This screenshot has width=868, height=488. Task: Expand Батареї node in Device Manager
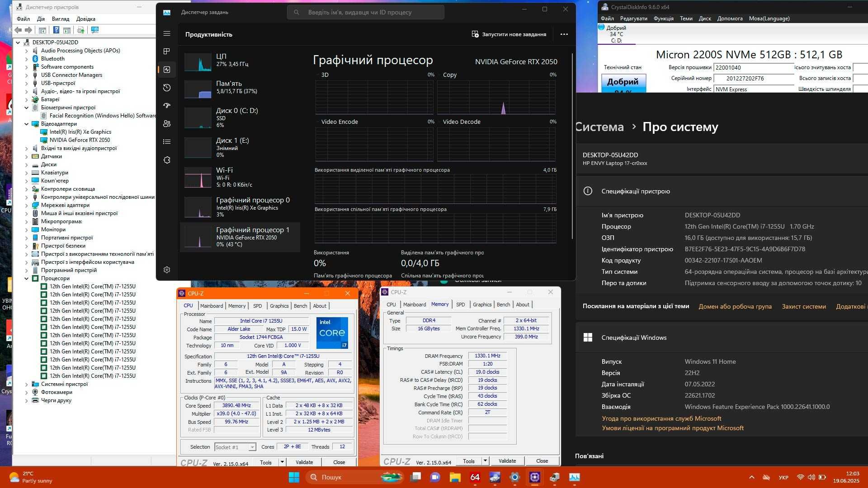pyautogui.click(x=26, y=99)
